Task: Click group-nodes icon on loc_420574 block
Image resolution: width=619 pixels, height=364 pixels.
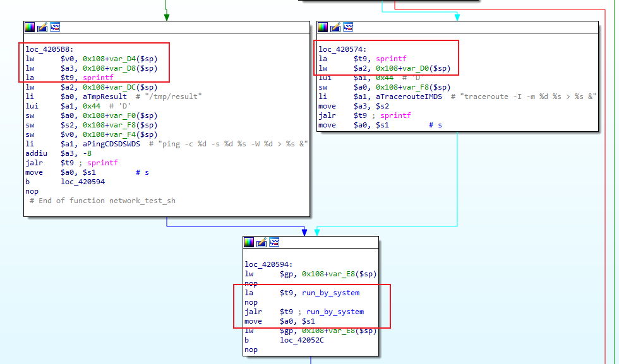Action: click(348, 27)
